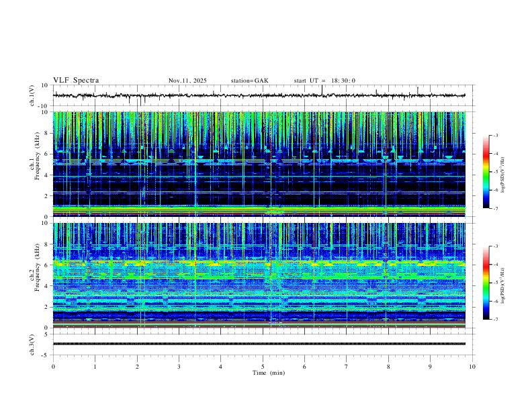This screenshot has width=532, height=411.
Task: Click the ch.1 colorbar "log(PSD)(V²/Hz)" label
Action: coord(503,175)
